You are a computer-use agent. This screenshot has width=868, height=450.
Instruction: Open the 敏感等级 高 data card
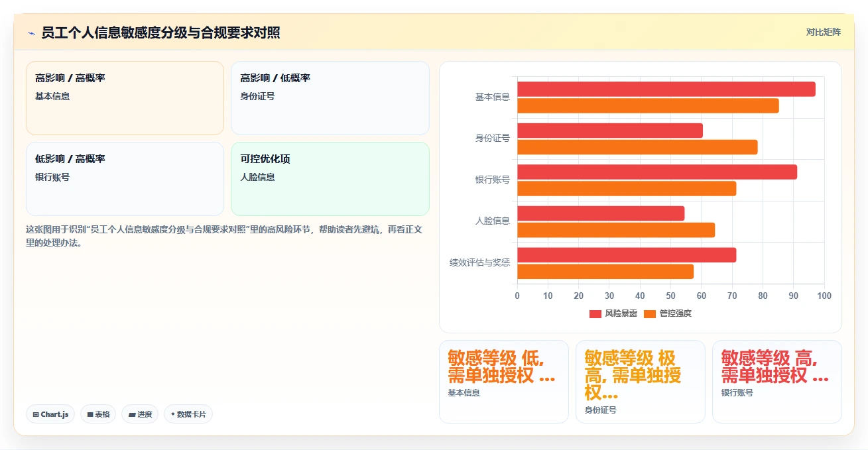777,382
